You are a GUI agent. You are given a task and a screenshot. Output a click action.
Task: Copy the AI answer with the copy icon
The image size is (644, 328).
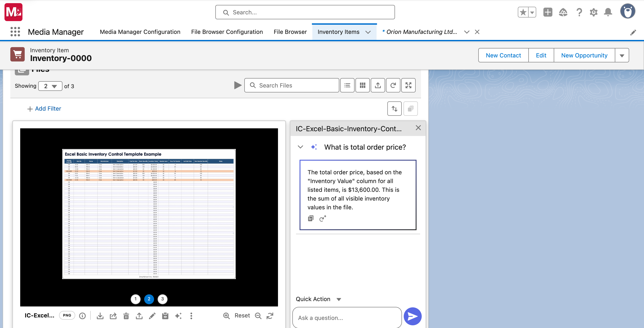click(x=311, y=219)
